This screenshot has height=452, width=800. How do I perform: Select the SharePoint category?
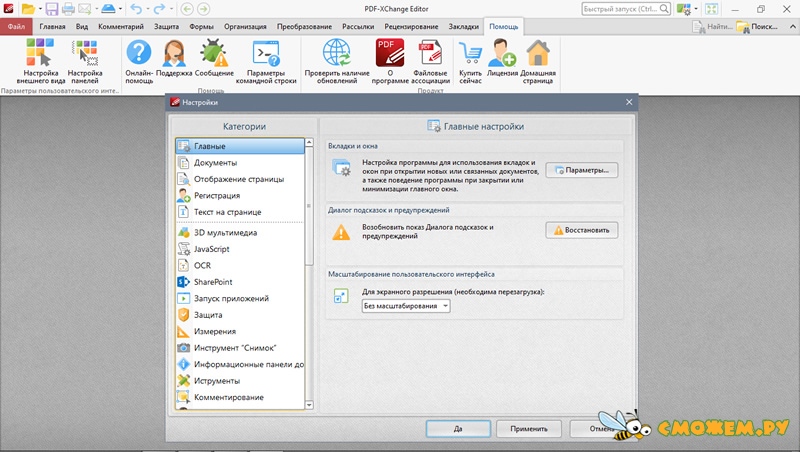click(240, 282)
